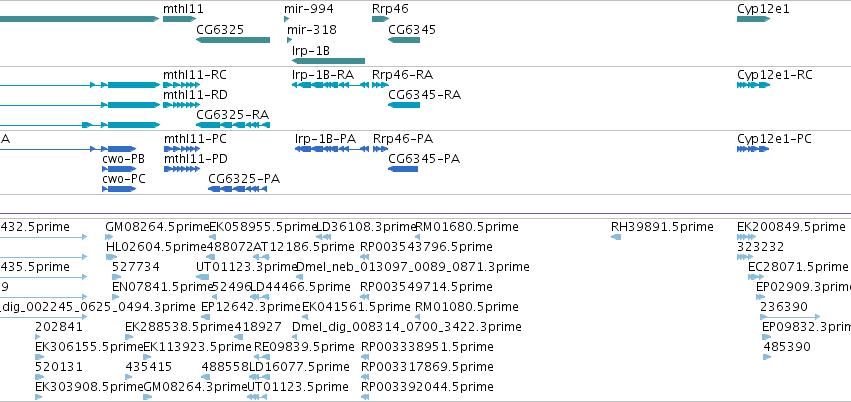This screenshot has height=402, width=851.
Task: Open the Cyp12e1 gene label
Action: (x=763, y=9)
